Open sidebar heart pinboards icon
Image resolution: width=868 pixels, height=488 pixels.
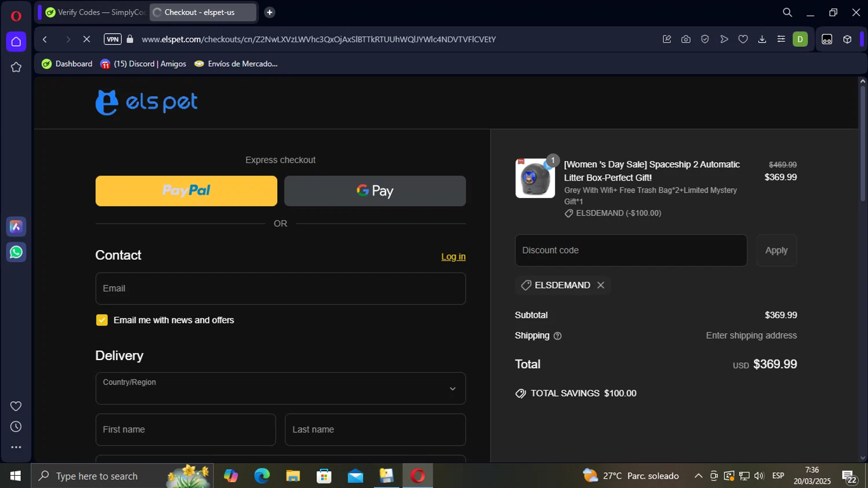(x=16, y=406)
